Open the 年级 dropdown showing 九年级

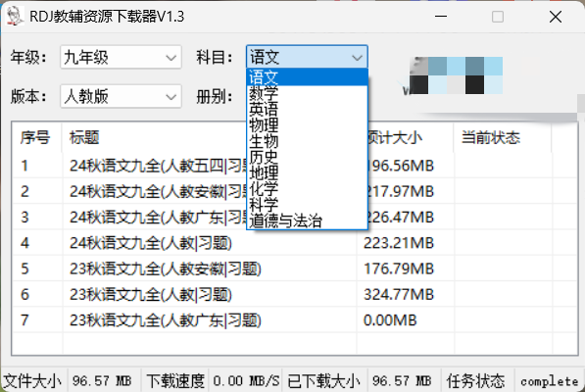click(x=121, y=57)
